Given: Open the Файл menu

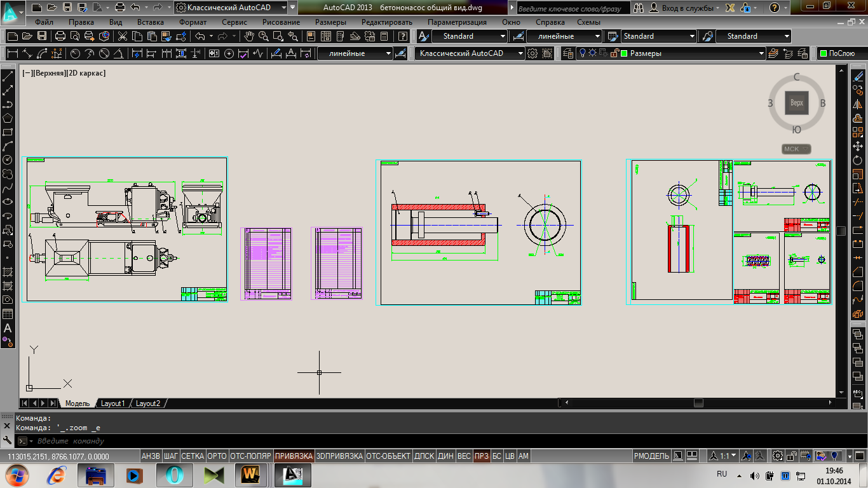Looking at the screenshot, I should coord(44,22).
